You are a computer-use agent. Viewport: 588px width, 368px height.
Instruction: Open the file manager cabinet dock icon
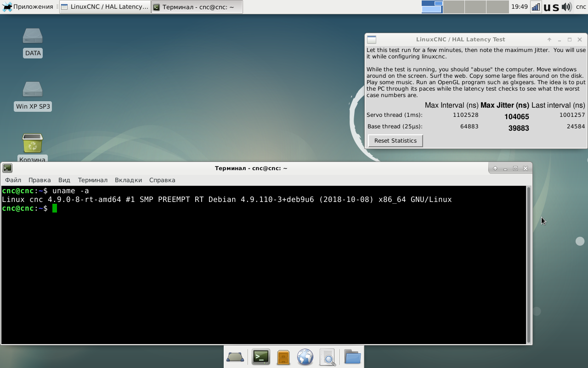(x=283, y=357)
